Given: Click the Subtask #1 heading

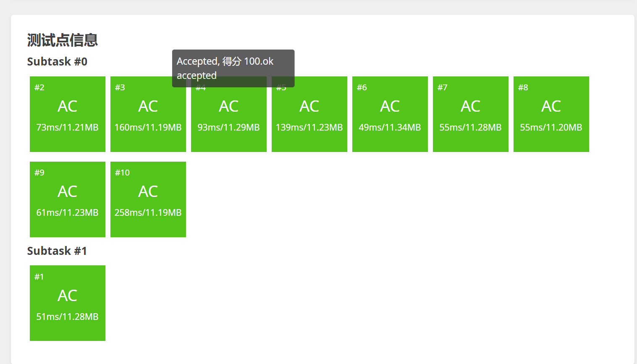Looking at the screenshot, I should (57, 251).
